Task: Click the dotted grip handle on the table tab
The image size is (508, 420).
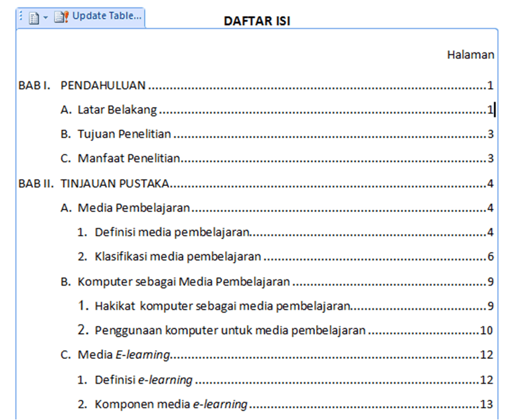Action: (21, 16)
